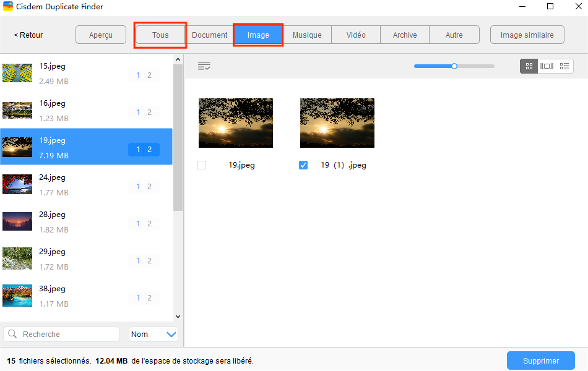Open the Vidéo tab
The image size is (588, 371).
point(356,35)
